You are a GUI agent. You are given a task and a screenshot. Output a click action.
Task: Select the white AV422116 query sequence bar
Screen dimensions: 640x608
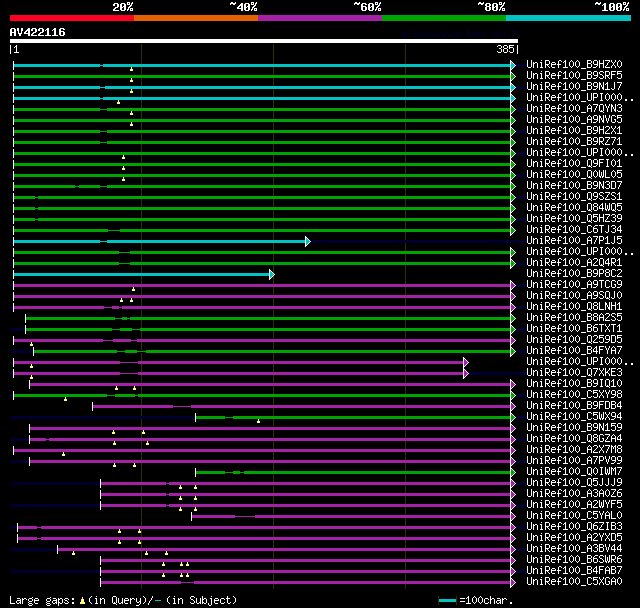264,41
